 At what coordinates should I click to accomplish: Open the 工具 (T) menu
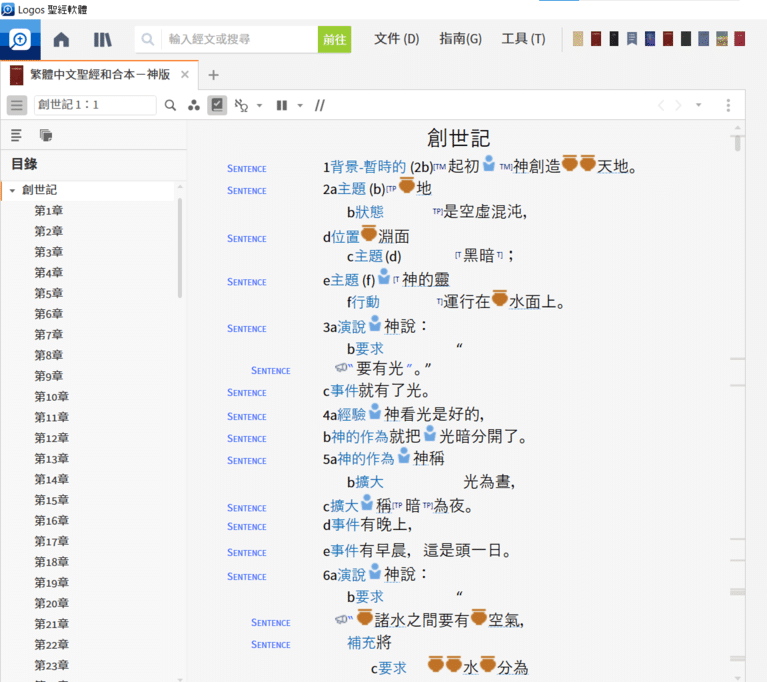(x=523, y=39)
